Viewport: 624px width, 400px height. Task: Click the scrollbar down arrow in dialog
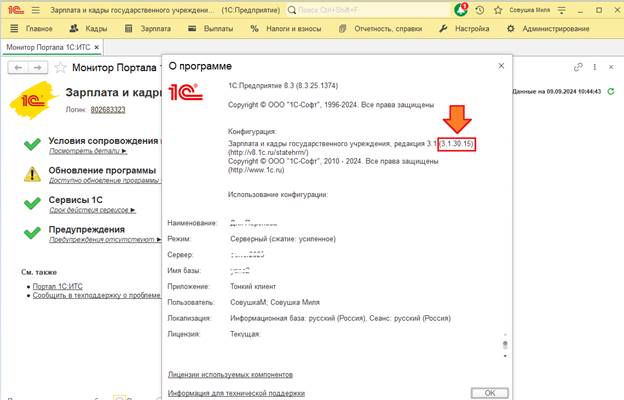(505, 356)
